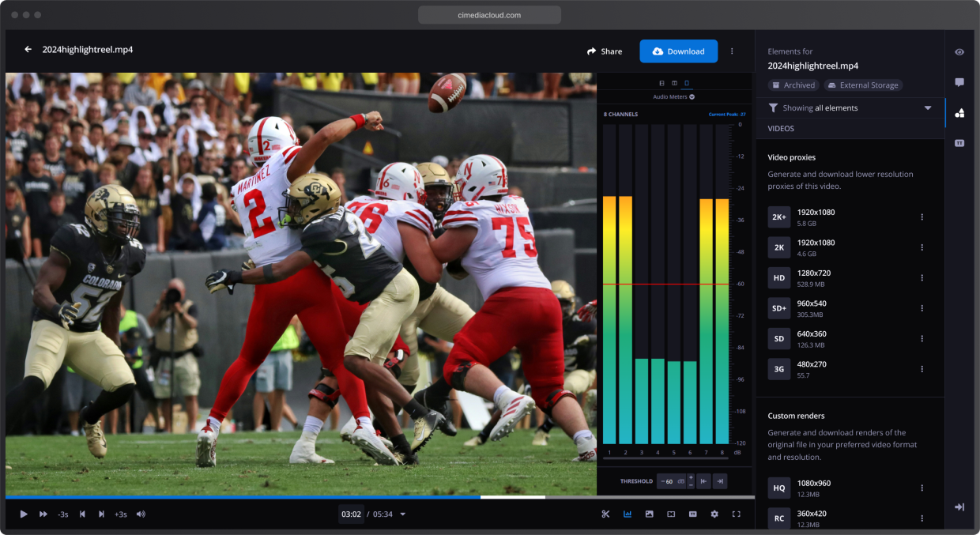Screen dimensions: 980x535
Task: Open the Audio Meters dropdown
Action: 674,96
